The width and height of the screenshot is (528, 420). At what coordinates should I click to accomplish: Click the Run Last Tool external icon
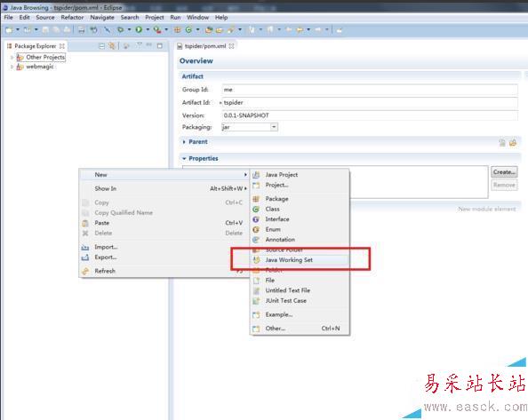157,30
